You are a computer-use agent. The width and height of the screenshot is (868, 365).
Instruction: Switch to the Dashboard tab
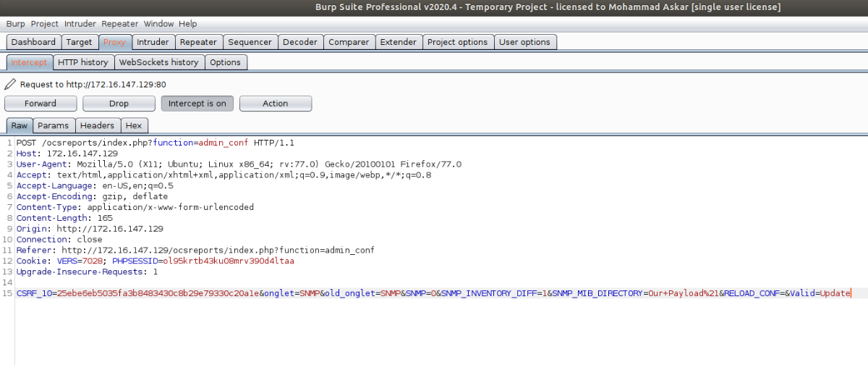click(x=33, y=42)
